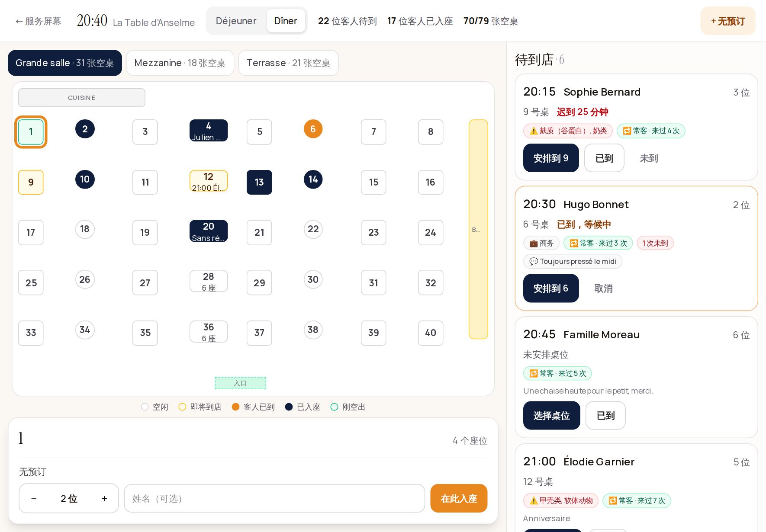Image resolution: width=766 pixels, height=532 pixels.
Task: Pick table 4 reserved for Julien
Action: click(209, 131)
